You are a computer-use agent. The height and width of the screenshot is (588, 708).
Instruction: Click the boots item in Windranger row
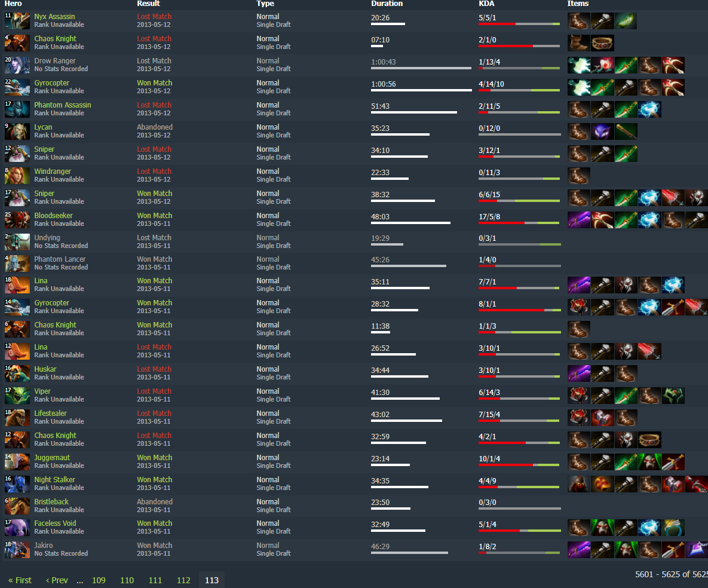tap(579, 176)
